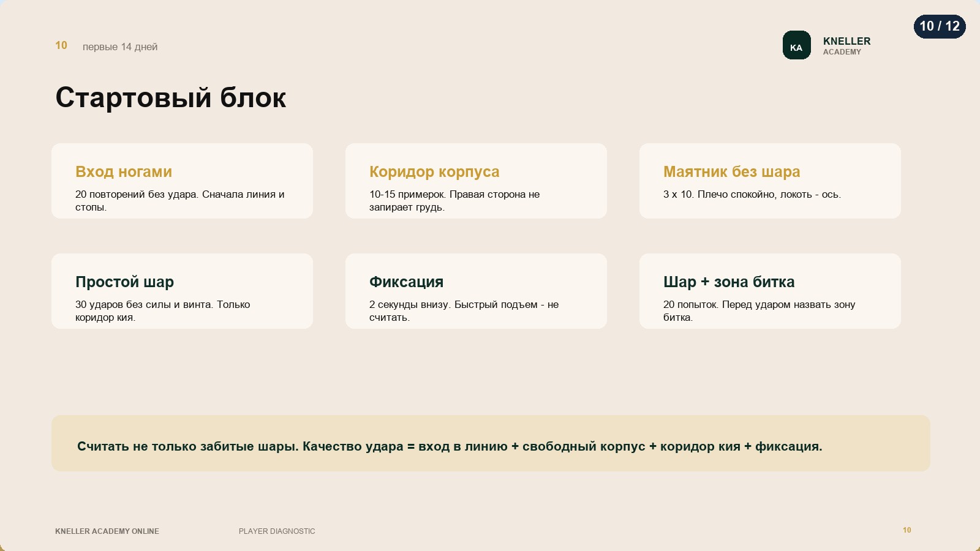Click the 'Коридор корпуса' card heading
Image resolution: width=980 pixels, height=551 pixels.
coord(434,171)
